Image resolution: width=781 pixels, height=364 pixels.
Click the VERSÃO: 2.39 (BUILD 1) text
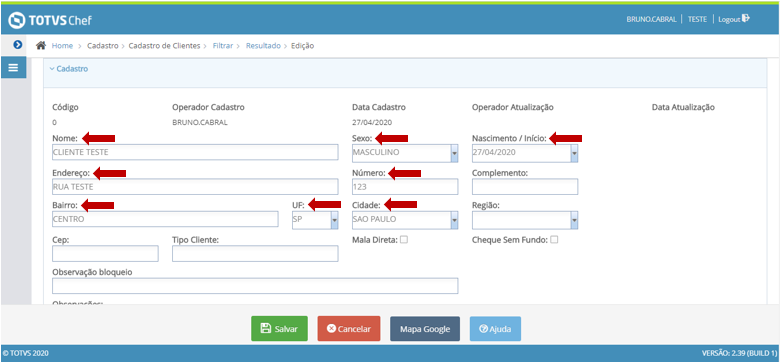(739, 354)
